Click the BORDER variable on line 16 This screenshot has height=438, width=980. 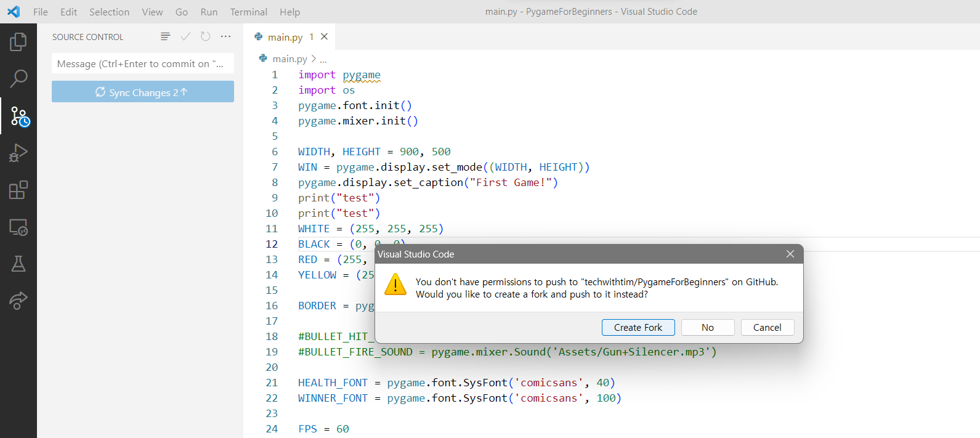point(317,306)
